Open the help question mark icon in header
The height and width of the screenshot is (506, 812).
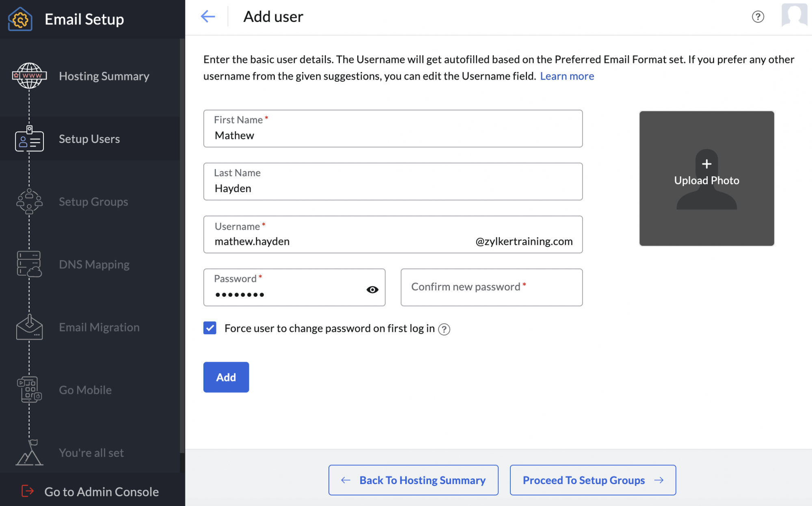point(758,17)
